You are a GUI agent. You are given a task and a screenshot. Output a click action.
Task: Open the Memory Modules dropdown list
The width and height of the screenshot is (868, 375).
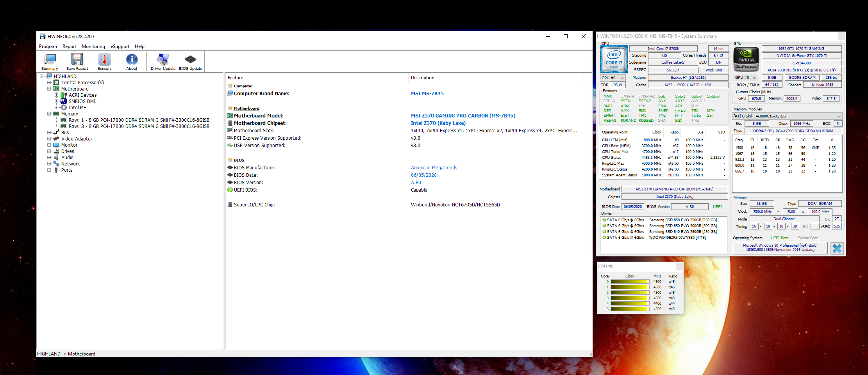(x=787, y=116)
